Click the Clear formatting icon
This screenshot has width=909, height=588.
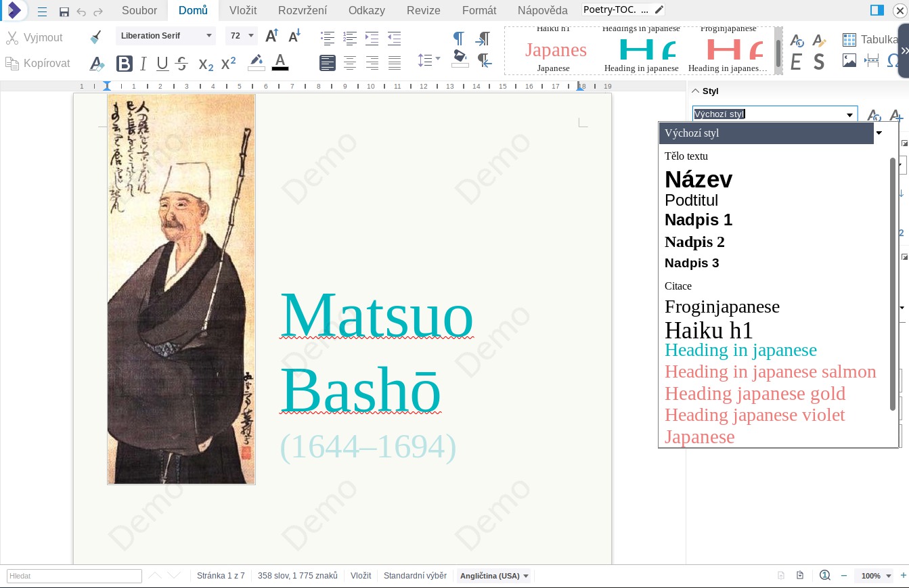[x=97, y=64]
